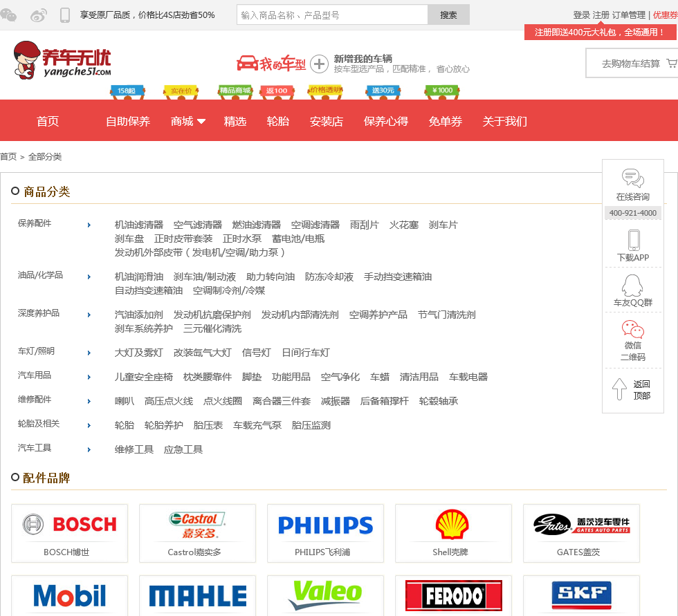Go to 首页 in main nav
The width and height of the screenshot is (678, 616).
click(48, 122)
